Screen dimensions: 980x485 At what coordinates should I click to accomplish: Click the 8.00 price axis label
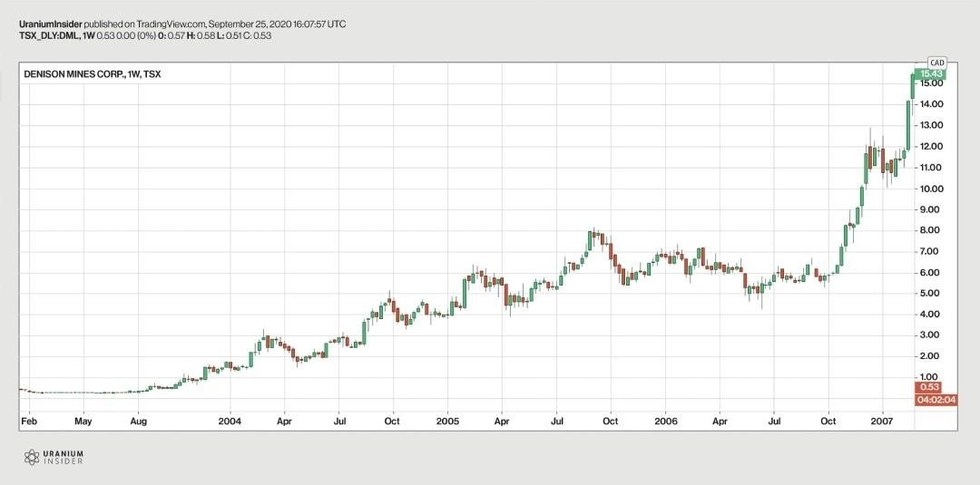pyautogui.click(x=931, y=230)
